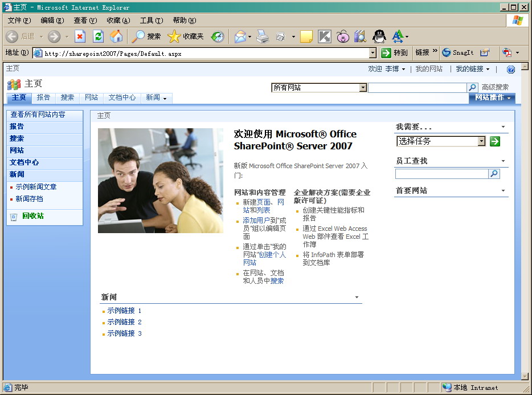Click the books research icon
Viewport: 532px width, 395px height.
(x=361, y=36)
